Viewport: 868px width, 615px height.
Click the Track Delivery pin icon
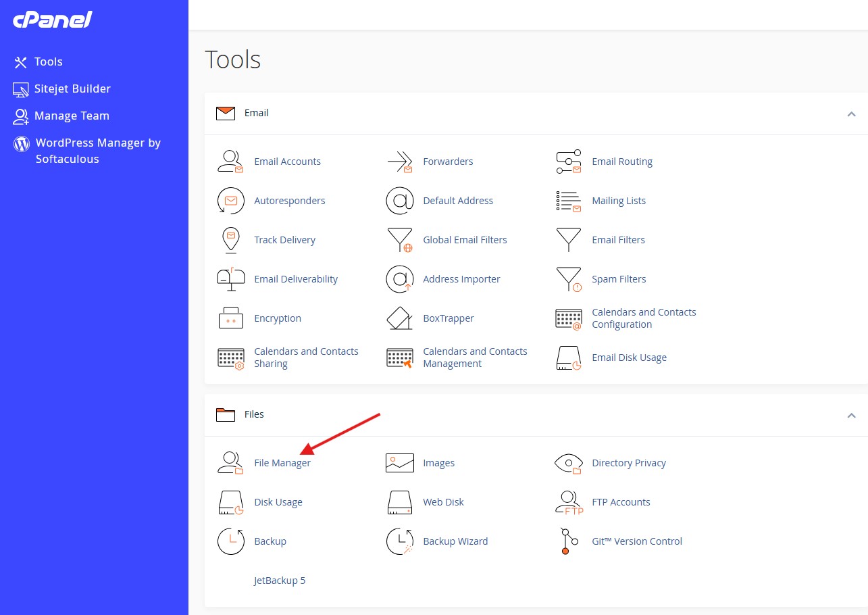coord(230,240)
